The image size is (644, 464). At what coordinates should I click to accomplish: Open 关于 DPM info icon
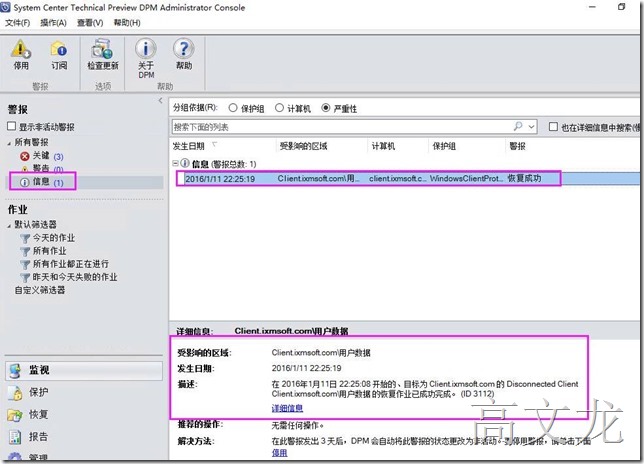click(x=146, y=48)
